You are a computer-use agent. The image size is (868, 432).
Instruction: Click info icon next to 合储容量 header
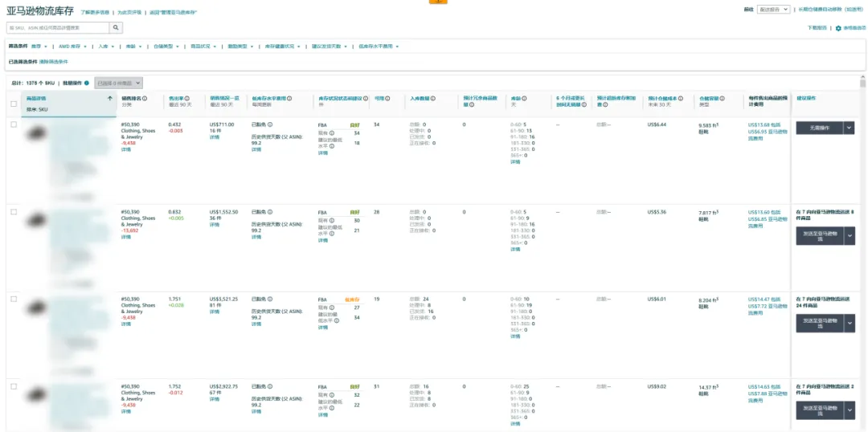(x=721, y=99)
